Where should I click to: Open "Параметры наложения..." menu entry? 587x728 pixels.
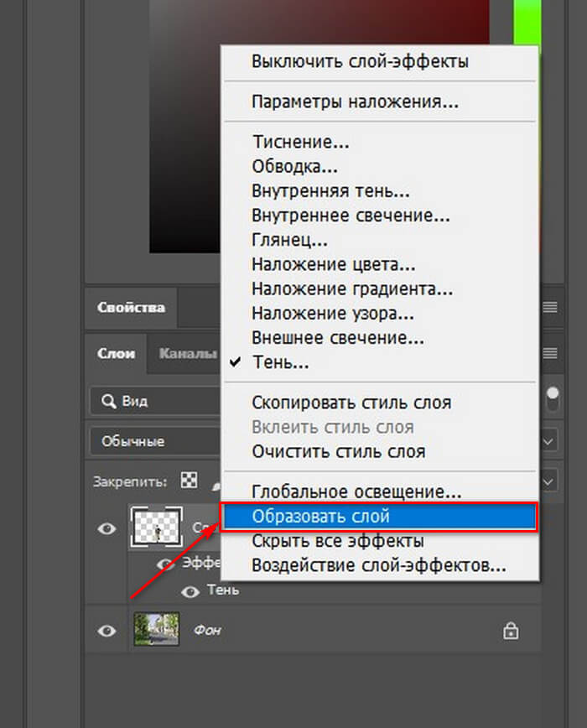[355, 101]
